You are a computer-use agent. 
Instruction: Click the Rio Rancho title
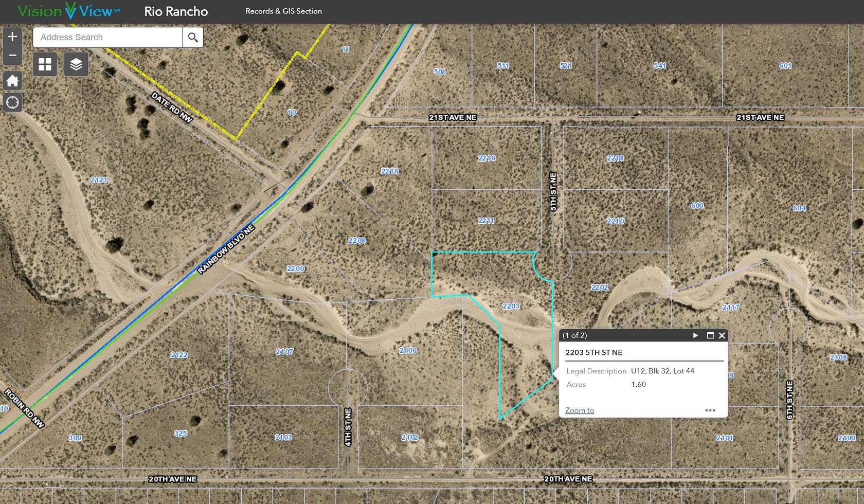(176, 11)
